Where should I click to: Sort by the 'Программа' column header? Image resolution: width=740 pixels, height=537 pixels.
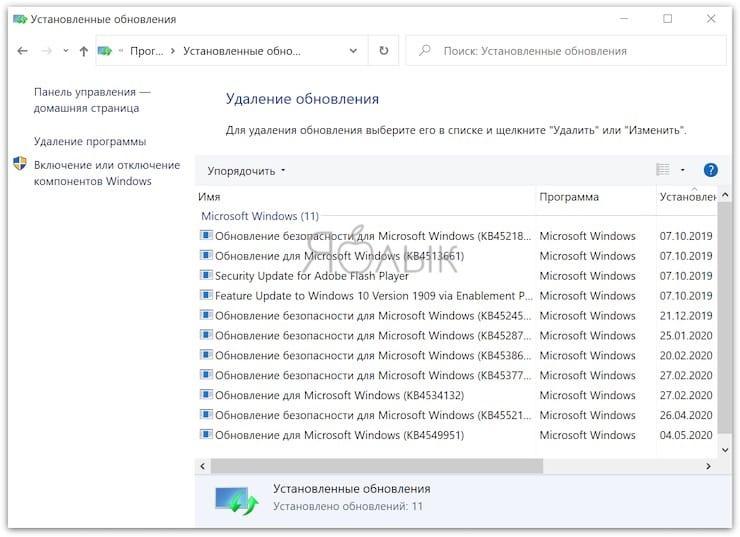596,197
